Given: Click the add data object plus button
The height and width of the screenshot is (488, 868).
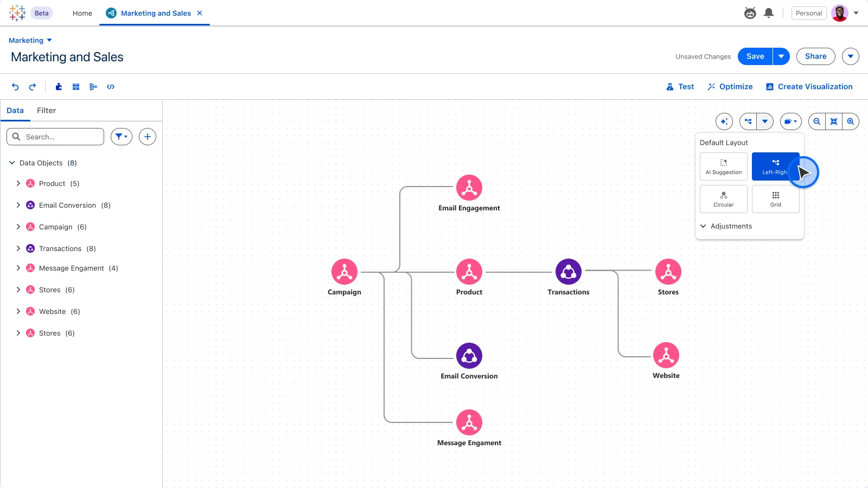Looking at the screenshot, I should tap(148, 137).
